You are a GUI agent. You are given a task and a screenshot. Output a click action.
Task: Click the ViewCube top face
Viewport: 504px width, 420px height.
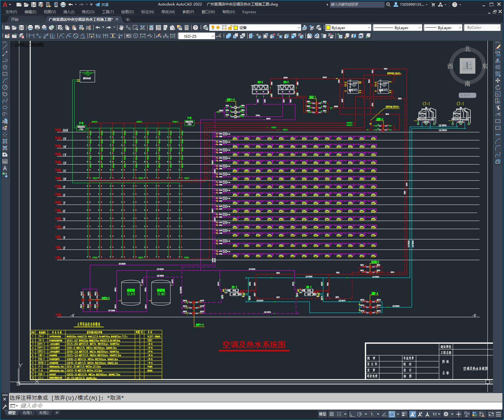(468, 66)
